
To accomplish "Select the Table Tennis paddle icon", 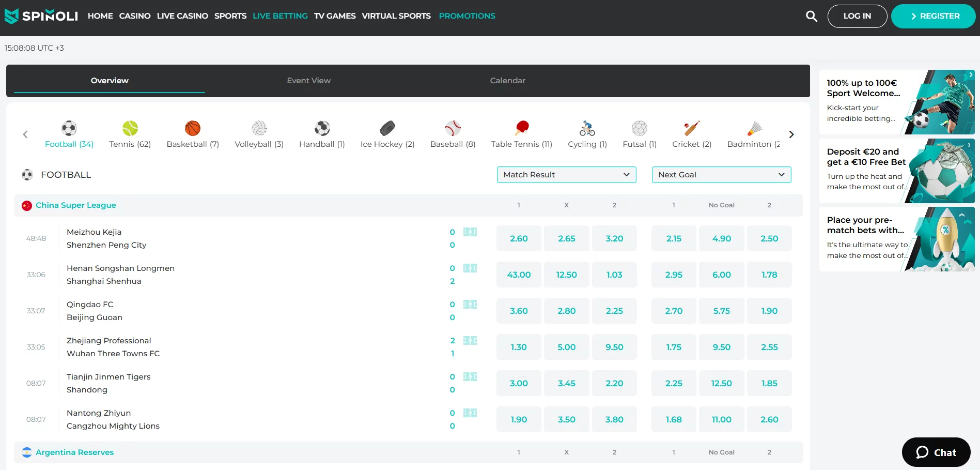I will (x=522, y=128).
